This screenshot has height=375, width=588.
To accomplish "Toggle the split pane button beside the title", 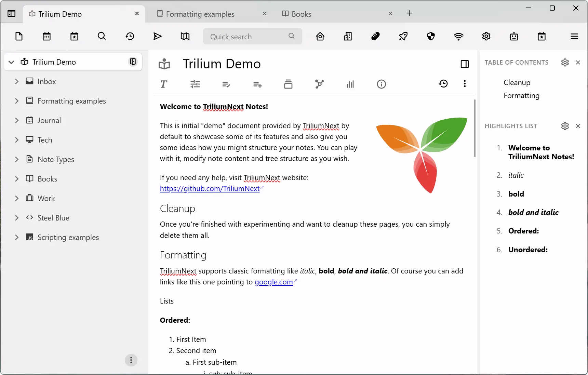I will click(465, 64).
